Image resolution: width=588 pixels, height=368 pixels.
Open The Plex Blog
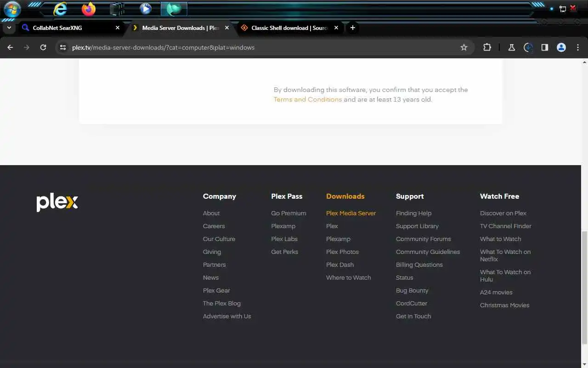point(222,303)
